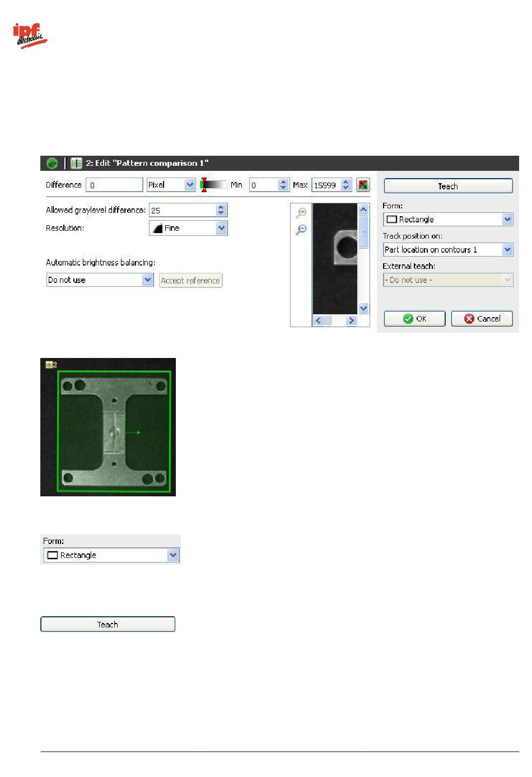Viewport: 532px width, 777px height.
Task: Click the min/max gradient range slider
Action: click(214, 185)
